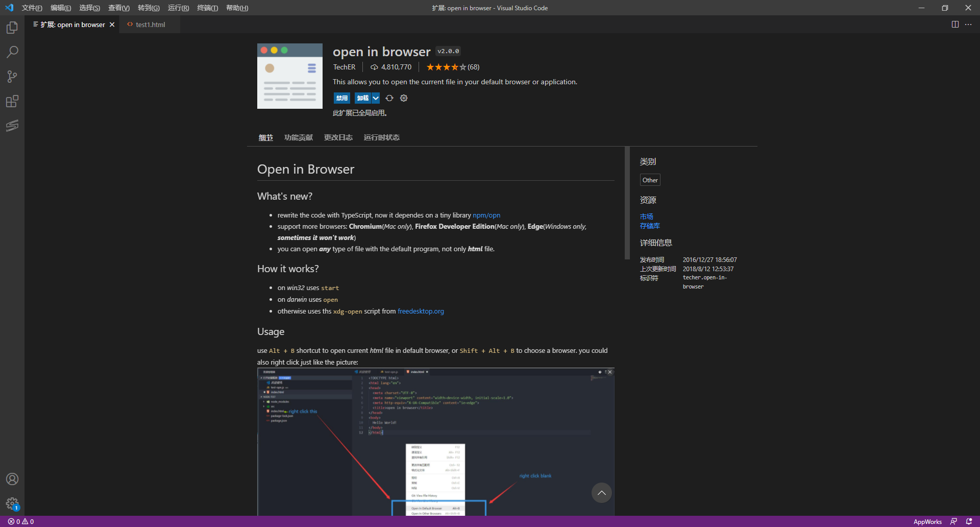Open the 文件(F) menu
Image resolution: width=980 pixels, height=527 pixels.
[x=32, y=8]
